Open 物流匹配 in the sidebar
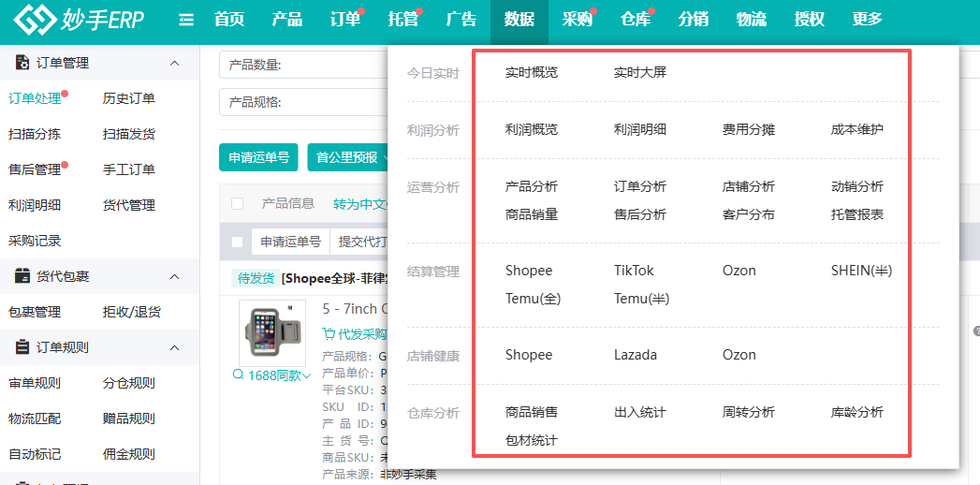The width and height of the screenshot is (980, 485). click(x=35, y=419)
